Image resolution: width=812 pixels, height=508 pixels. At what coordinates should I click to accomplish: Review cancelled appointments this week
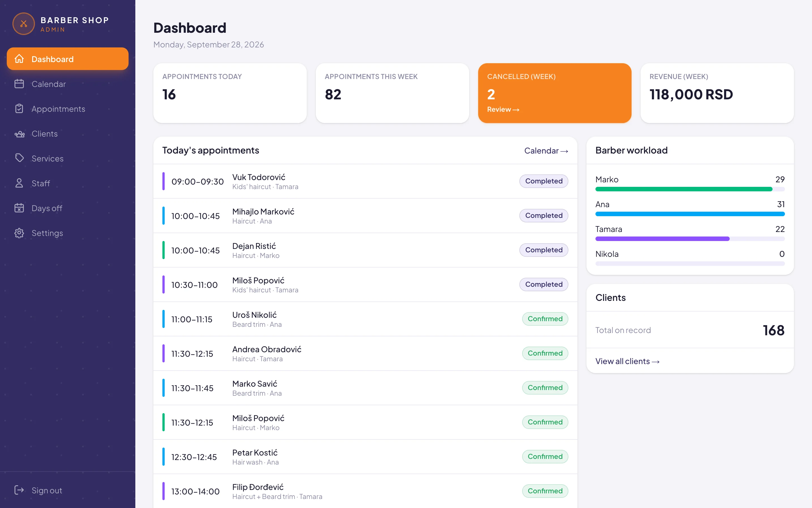[x=503, y=110]
